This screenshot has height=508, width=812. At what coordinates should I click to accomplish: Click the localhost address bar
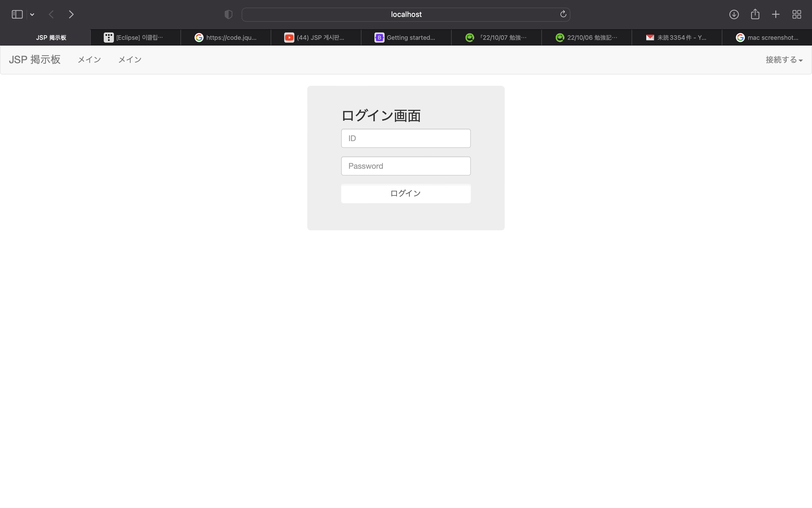(x=406, y=14)
